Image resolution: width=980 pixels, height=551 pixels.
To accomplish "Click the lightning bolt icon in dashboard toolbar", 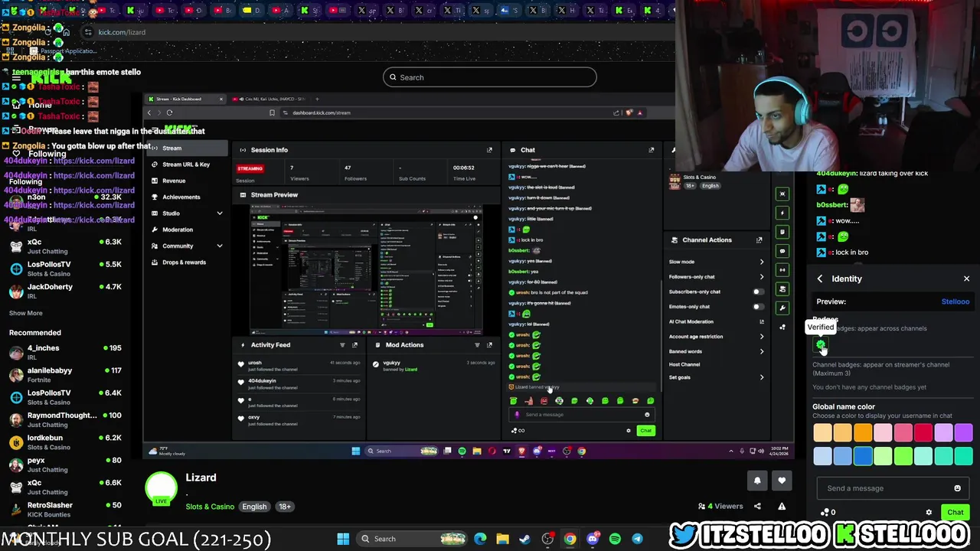I will 782,213.
